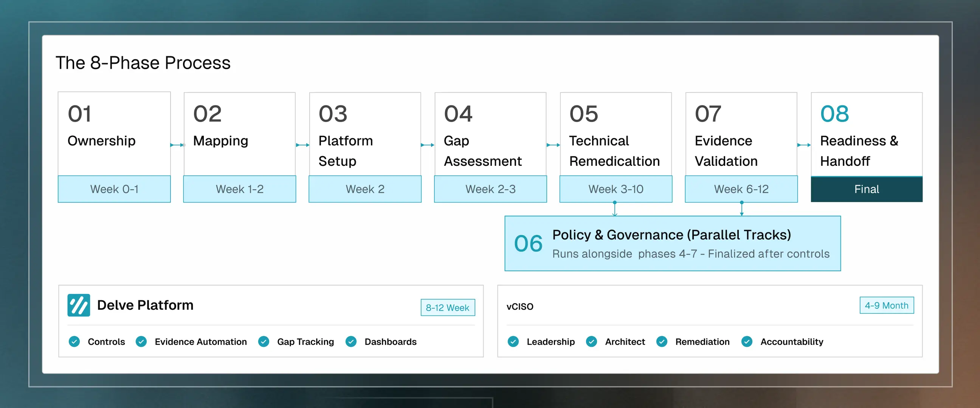This screenshot has width=980, height=408.
Task: Click the checkmark icon beside Architect
Action: click(591, 342)
